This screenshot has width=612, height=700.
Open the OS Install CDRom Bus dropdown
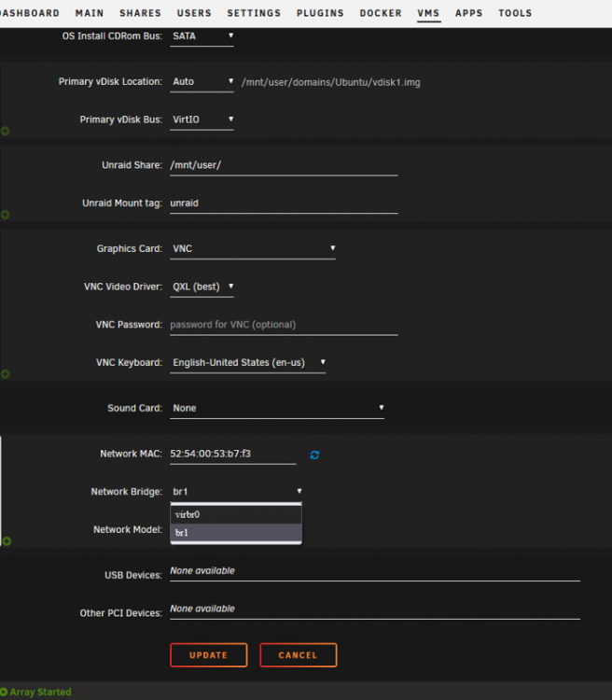[202, 36]
